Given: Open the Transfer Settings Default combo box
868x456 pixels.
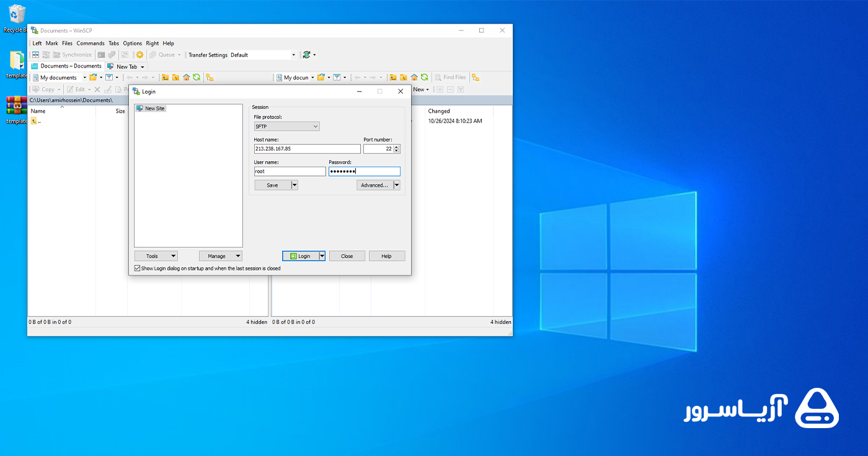Looking at the screenshot, I should tap(263, 55).
